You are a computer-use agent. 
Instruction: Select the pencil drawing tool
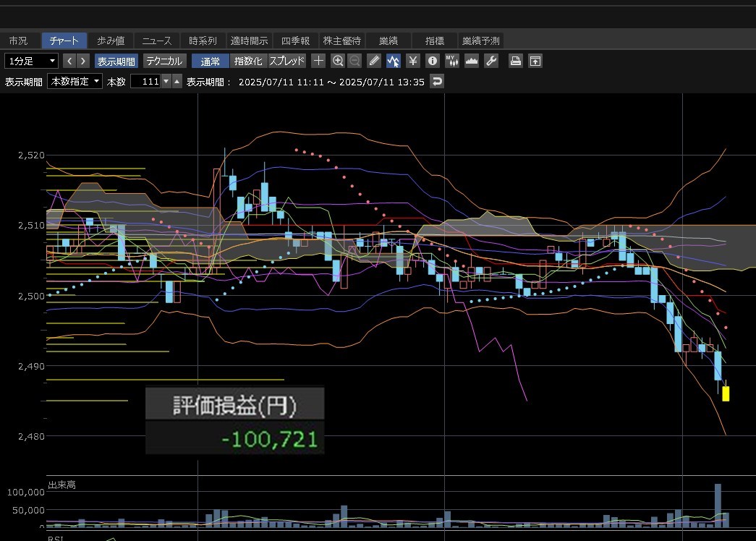(374, 61)
